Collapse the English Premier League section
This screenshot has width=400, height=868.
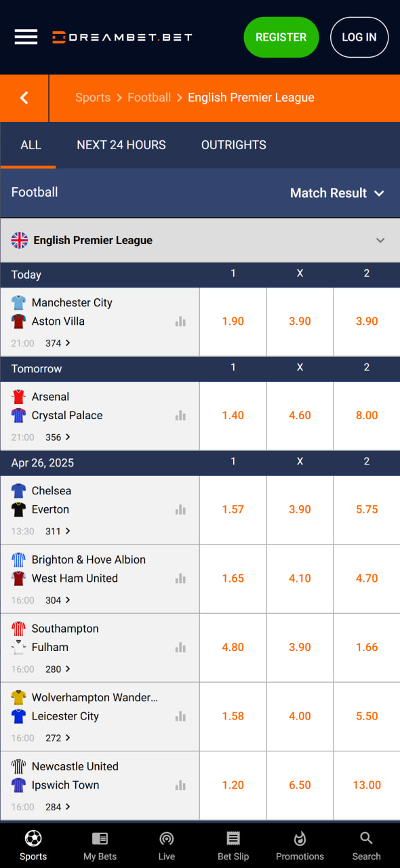point(380,240)
